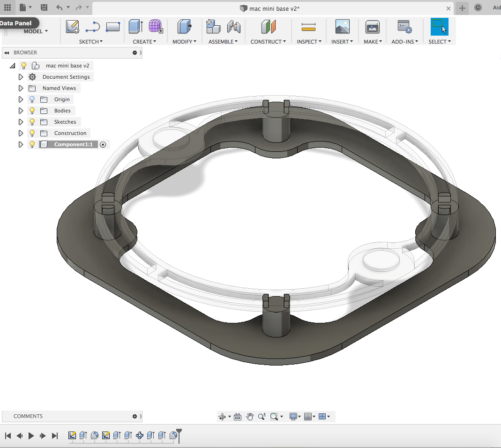Collapse the mac mini base v2 root node
The image size is (501, 448).
coord(13,66)
